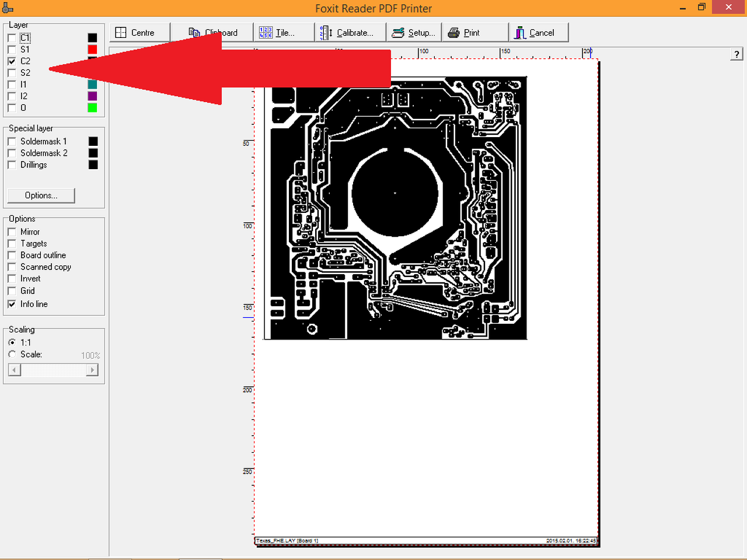The height and width of the screenshot is (560, 747).
Task: Click the scale slider track
Action: click(54, 370)
